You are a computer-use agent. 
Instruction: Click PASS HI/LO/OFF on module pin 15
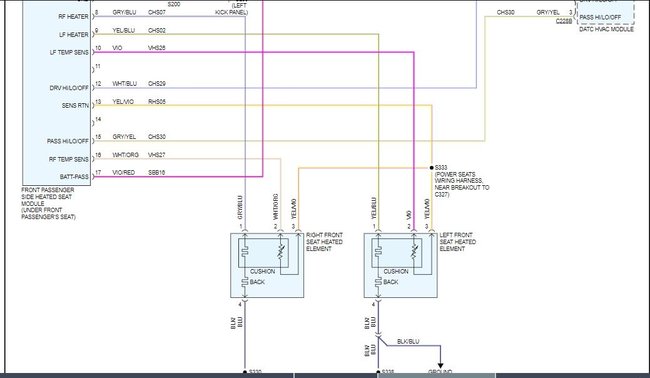(68, 141)
